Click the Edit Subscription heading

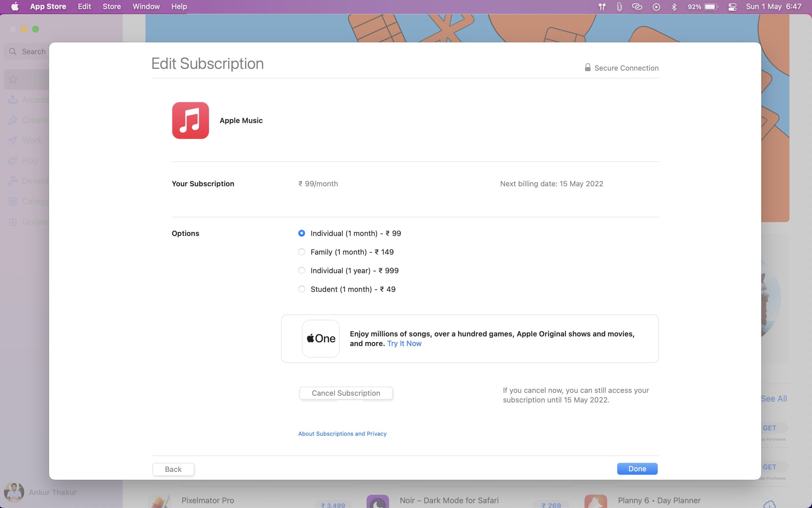207,63
